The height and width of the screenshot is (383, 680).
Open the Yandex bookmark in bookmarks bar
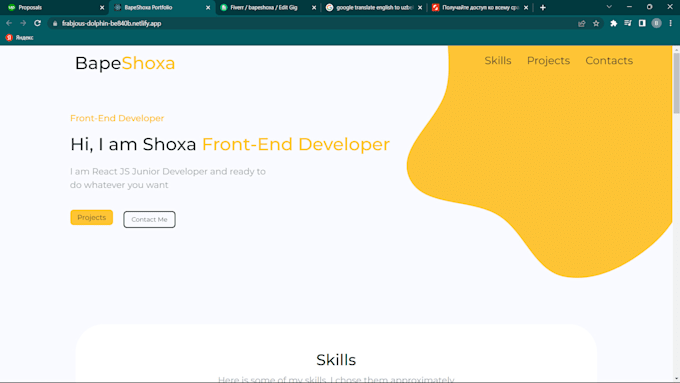point(20,38)
